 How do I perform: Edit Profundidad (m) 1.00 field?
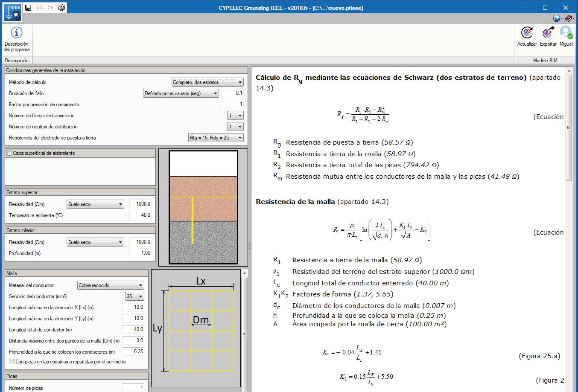pyautogui.click(x=140, y=253)
